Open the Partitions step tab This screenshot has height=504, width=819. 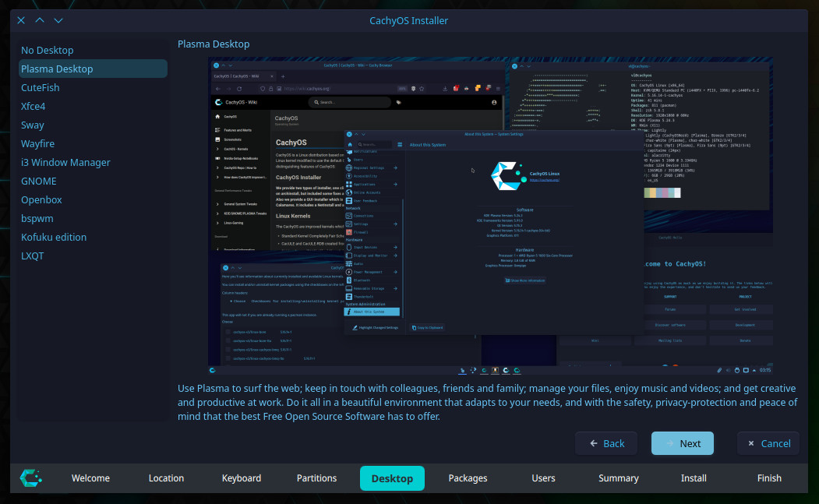point(316,478)
